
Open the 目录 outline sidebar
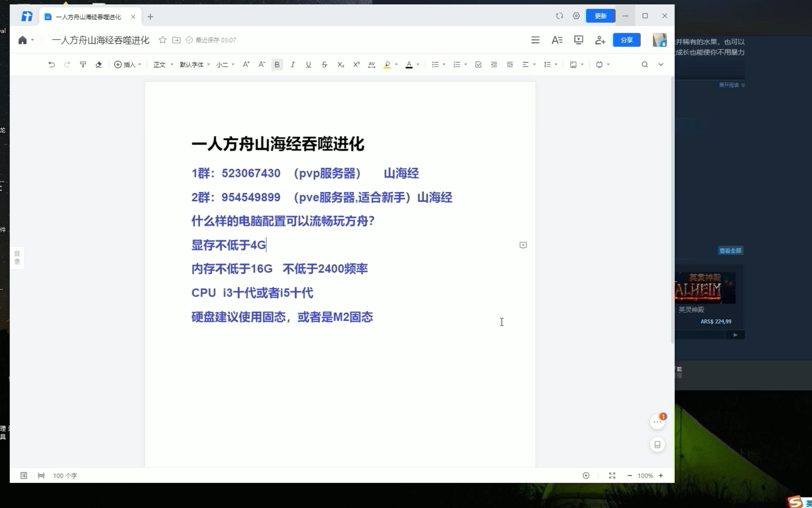coord(17,258)
